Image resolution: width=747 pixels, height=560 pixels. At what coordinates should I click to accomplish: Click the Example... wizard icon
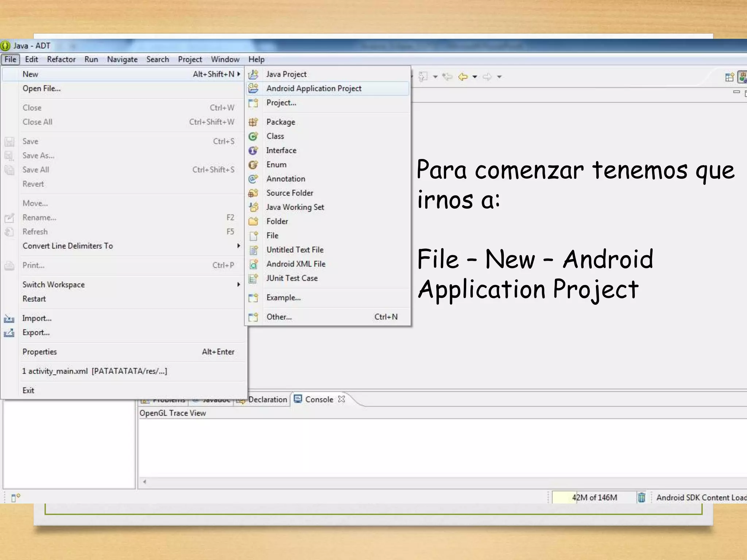pos(253,297)
